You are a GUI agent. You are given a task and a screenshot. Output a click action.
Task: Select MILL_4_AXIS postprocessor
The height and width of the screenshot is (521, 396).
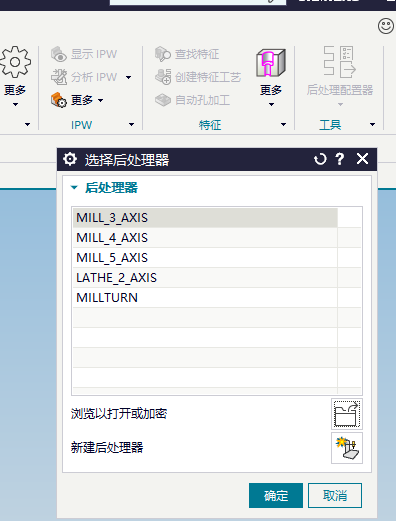pyautogui.click(x=205, y=238)
